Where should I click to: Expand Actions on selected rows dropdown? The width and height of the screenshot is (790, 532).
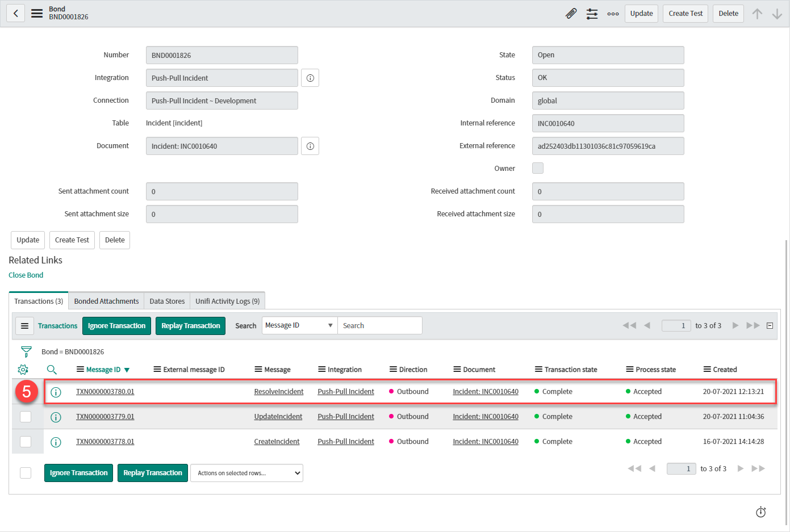pyautogui.click(x=246, y=473)
